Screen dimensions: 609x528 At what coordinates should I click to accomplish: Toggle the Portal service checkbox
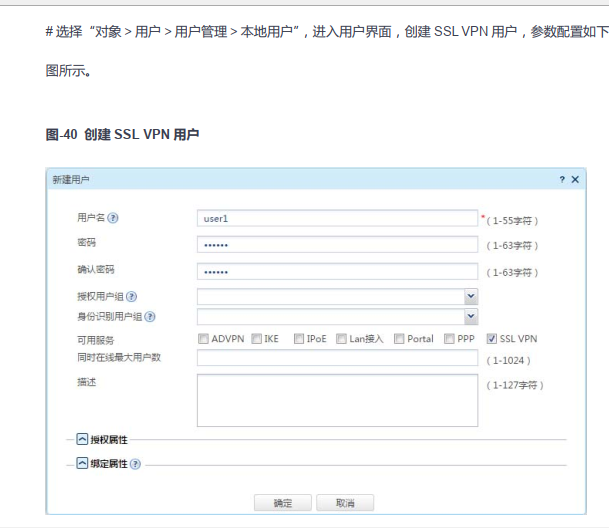pos(399,339)
